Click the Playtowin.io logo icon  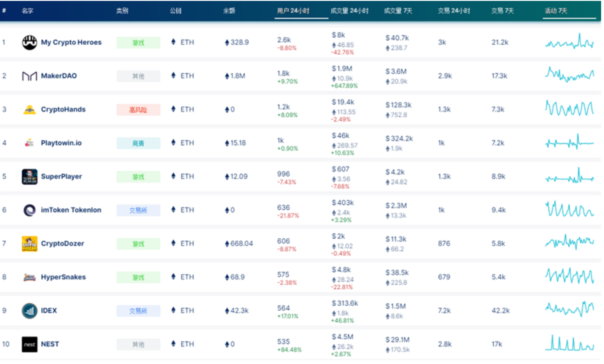(29, 143)
